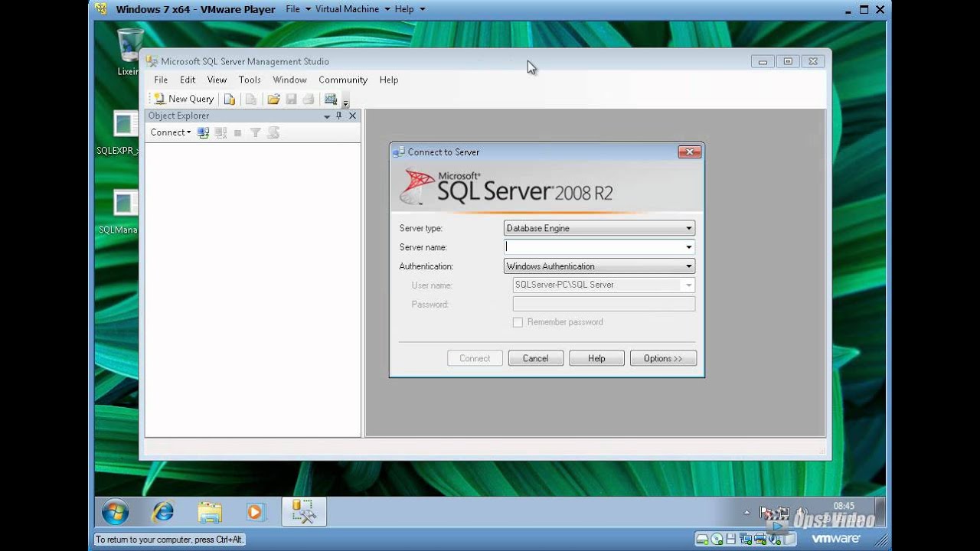Click the VMware hard disk device icon

[701, 539]
